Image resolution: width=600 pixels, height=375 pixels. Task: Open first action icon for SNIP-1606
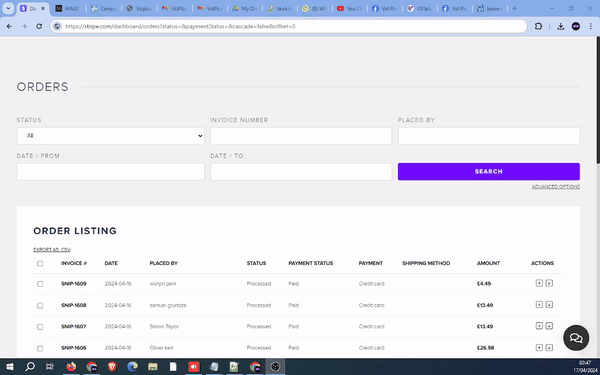(x=539, y=347)
